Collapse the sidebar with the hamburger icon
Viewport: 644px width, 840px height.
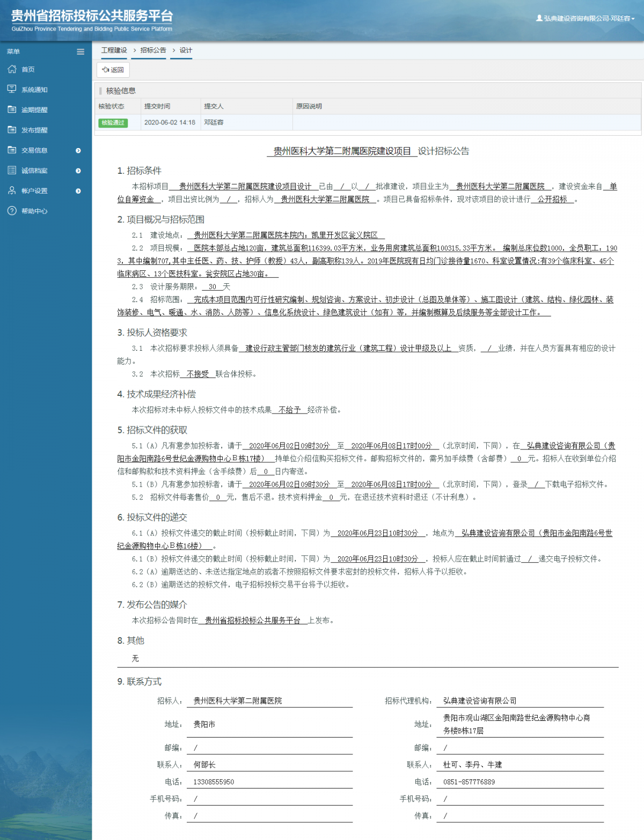tap(80, 52)
